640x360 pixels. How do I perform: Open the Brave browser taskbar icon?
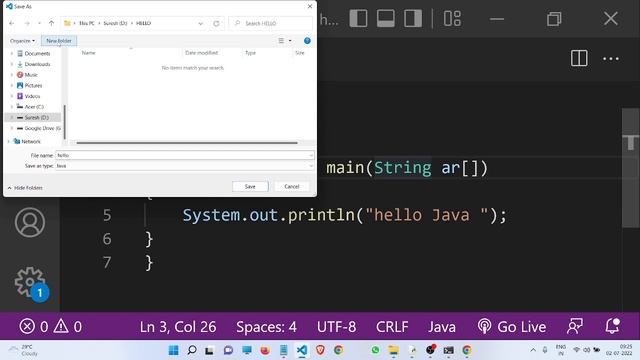click(320, 350)
